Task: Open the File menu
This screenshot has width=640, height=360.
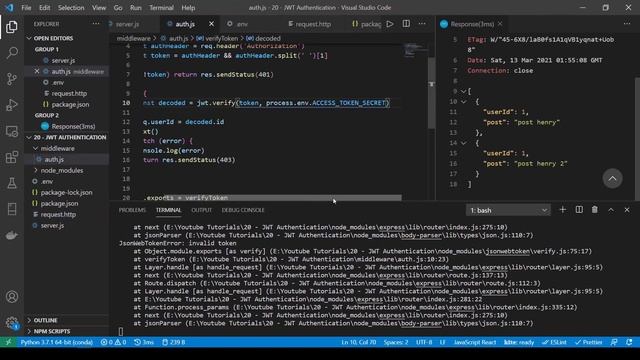Action: [26, 8]
